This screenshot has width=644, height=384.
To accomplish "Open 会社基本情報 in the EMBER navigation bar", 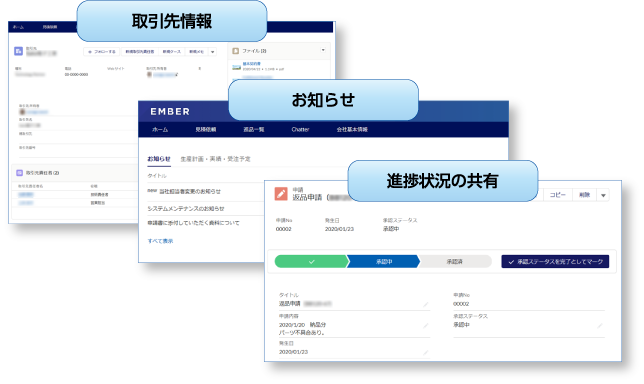I will (352, 130).
